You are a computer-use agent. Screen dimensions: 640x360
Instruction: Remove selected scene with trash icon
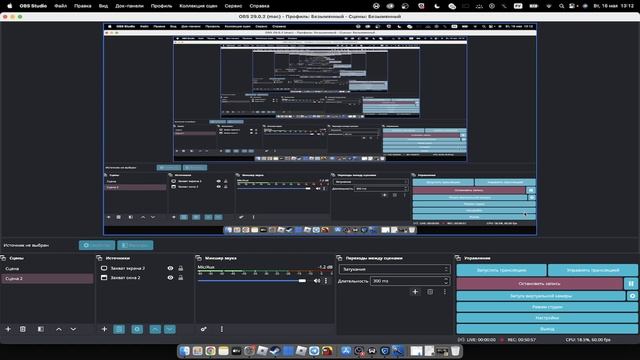point(23,329)
